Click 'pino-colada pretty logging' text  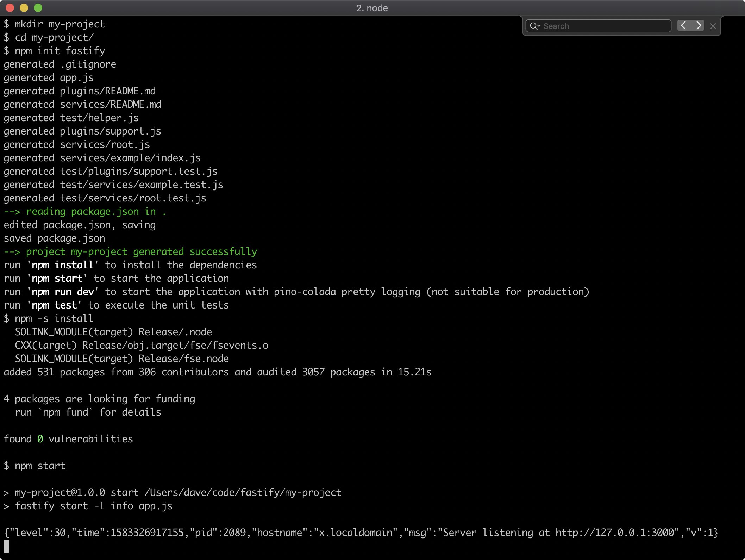(347, 292)
